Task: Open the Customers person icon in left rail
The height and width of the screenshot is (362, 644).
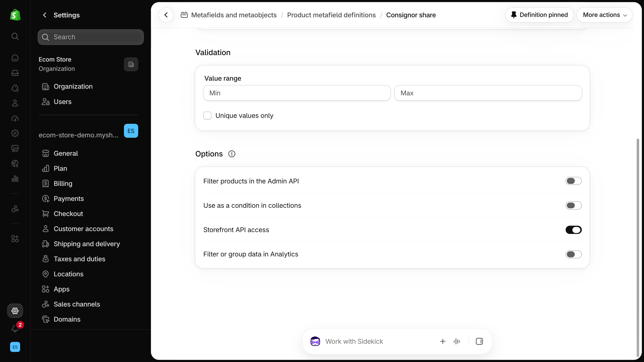Action: pyautogui.click(x=15, y=103)
